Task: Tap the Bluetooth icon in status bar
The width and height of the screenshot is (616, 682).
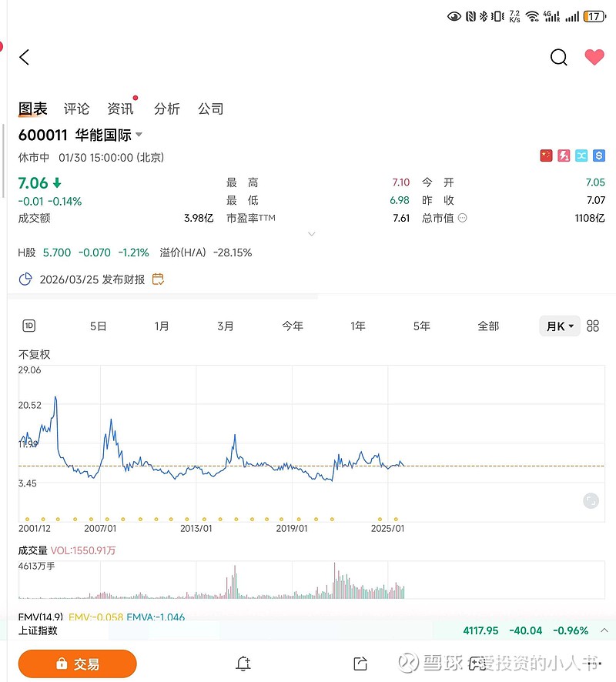Action: [484, 16]
